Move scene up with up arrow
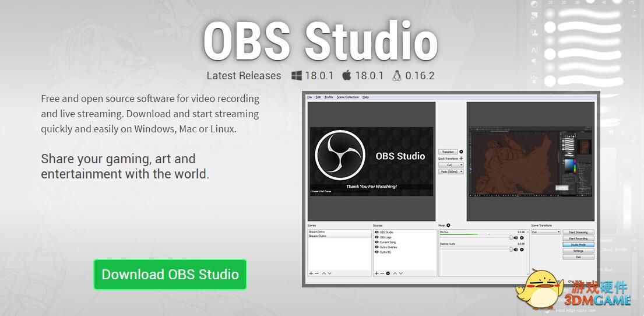 click(x=323, y=273)
